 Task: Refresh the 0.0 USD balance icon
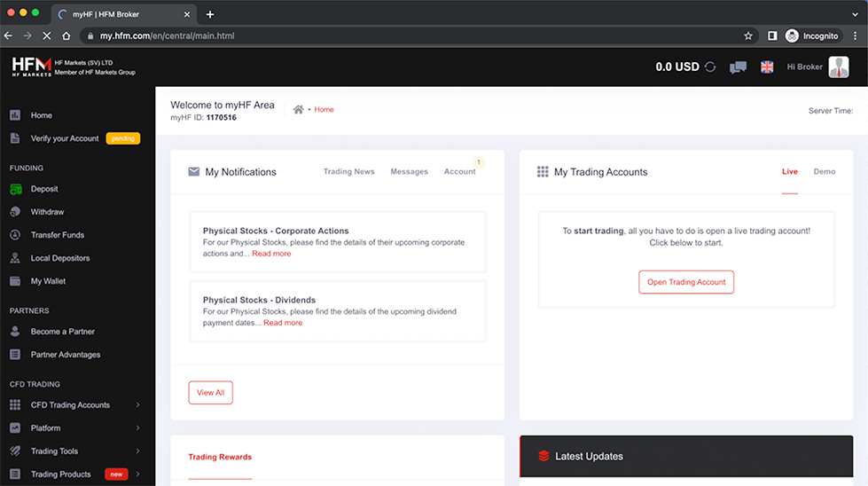click(x=710, y=67)
